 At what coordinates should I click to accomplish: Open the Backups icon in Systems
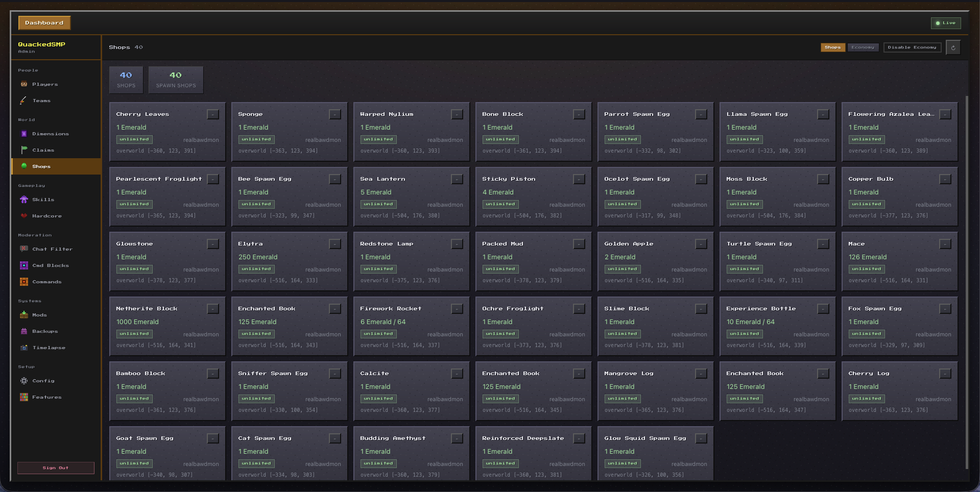click(23, 331)
